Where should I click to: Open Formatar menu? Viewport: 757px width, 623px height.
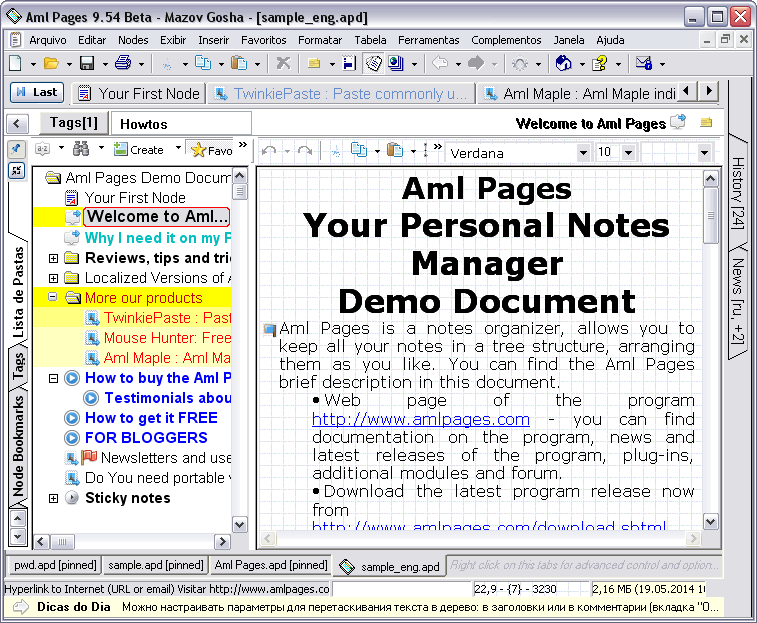pyautogui.click(x=320, y=40)
